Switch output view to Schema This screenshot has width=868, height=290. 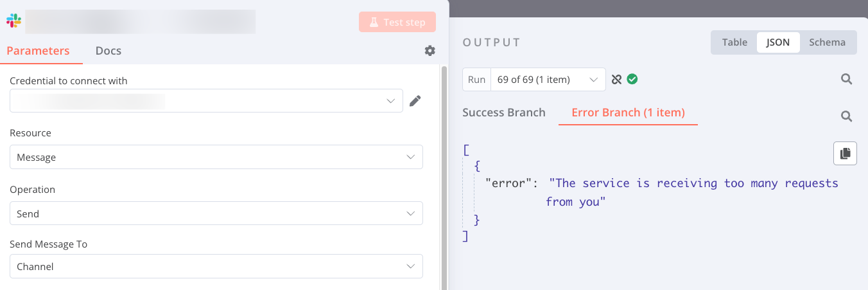pos(827,42)
